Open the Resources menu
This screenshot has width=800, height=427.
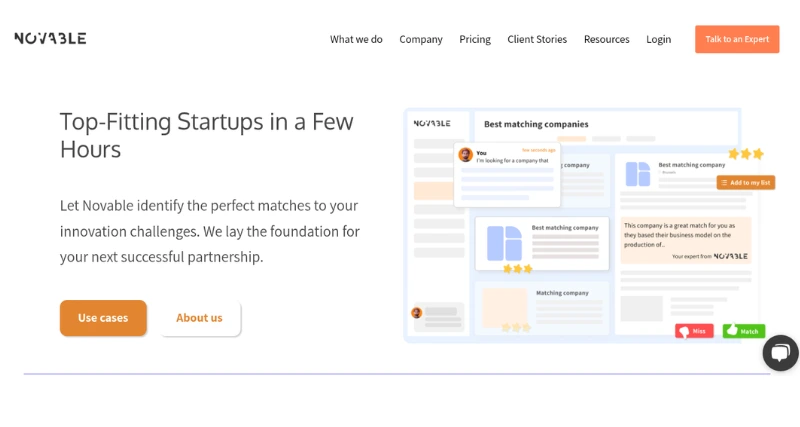tap(607, 39)
